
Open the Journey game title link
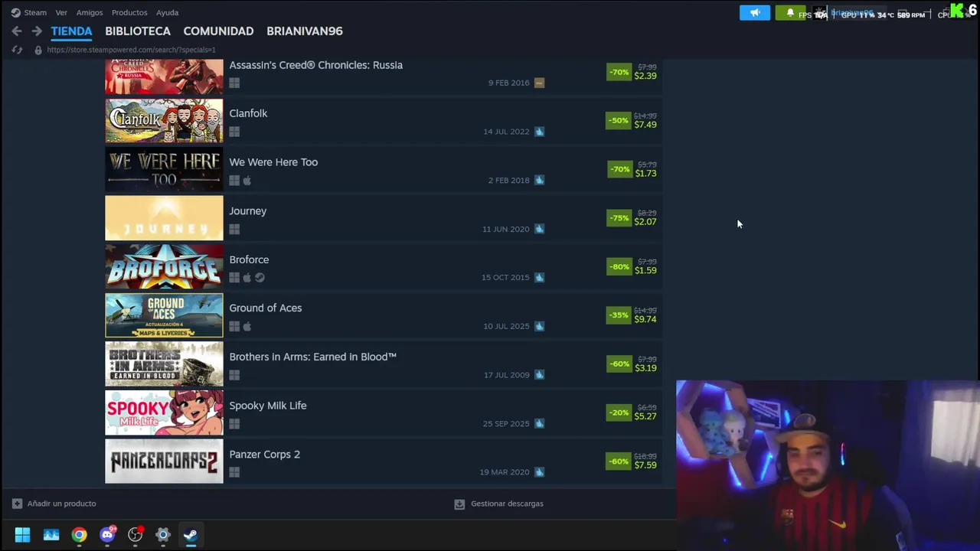coord(248,211)
